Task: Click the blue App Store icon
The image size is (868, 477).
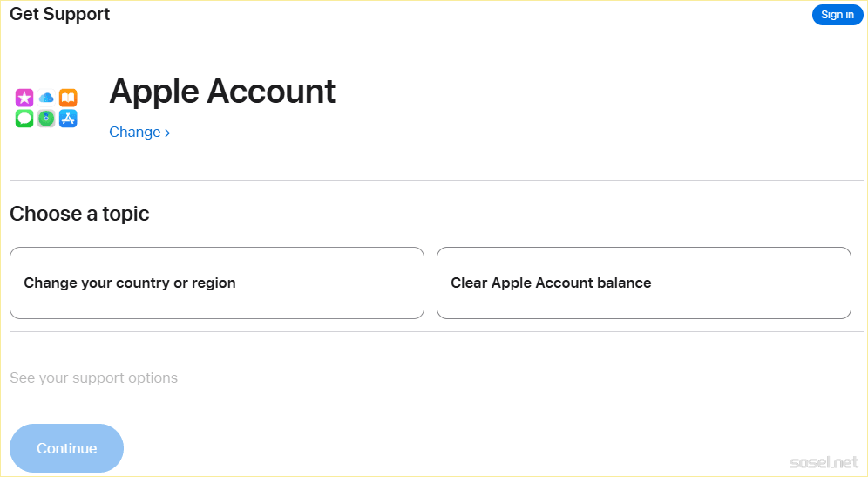Action: [68, 119]
